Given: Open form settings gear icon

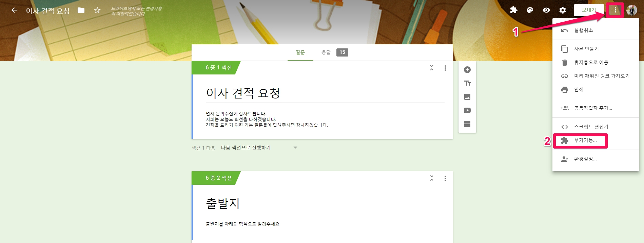Looking at the screenshot, I should click(563, 10).
